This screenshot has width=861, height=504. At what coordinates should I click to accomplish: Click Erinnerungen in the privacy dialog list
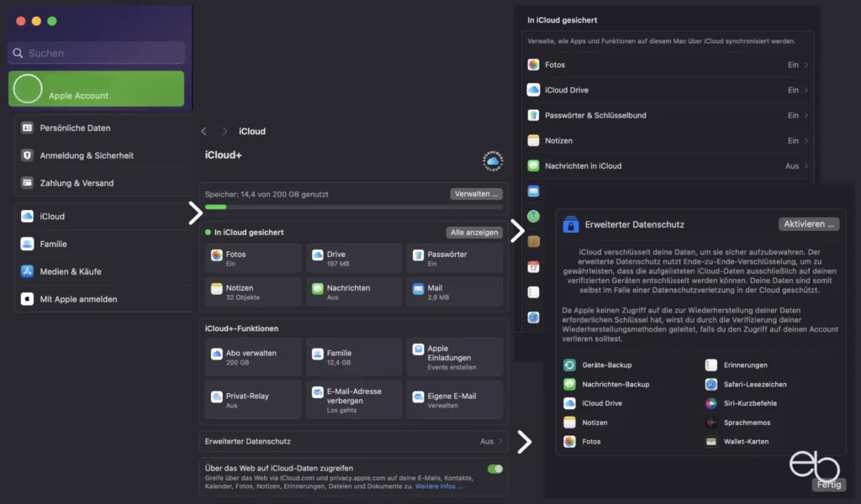point(737,365)
